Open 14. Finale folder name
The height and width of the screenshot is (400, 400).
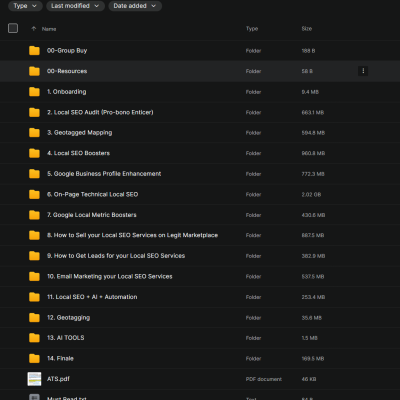pos(60,359)
